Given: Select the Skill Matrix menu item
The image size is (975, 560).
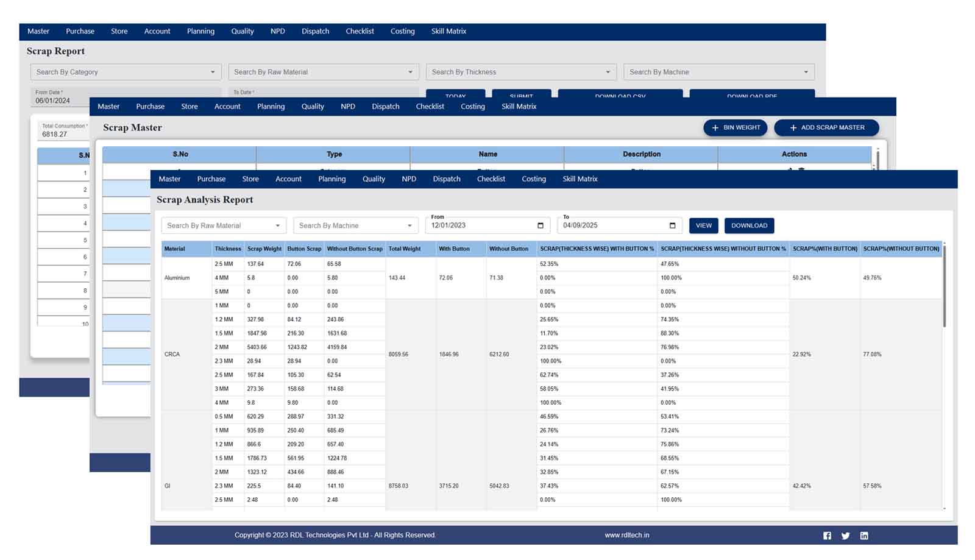Looking at the screenshot, I should [580, 179].
